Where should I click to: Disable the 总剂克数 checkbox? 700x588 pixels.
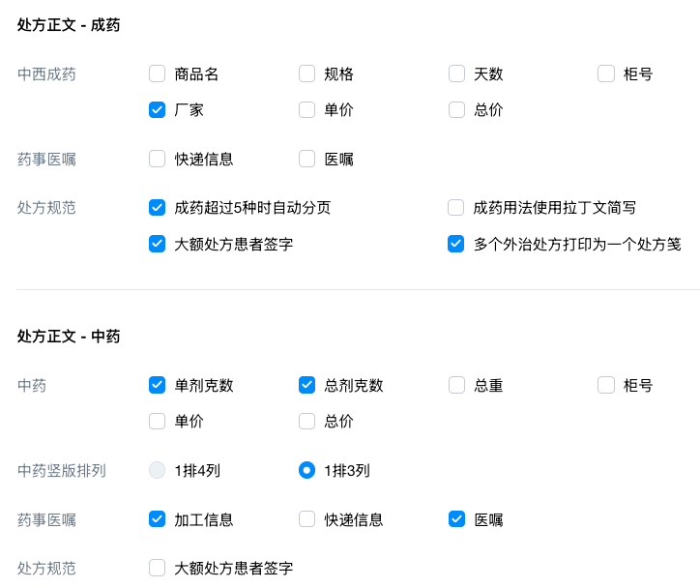tap(306, 385)
